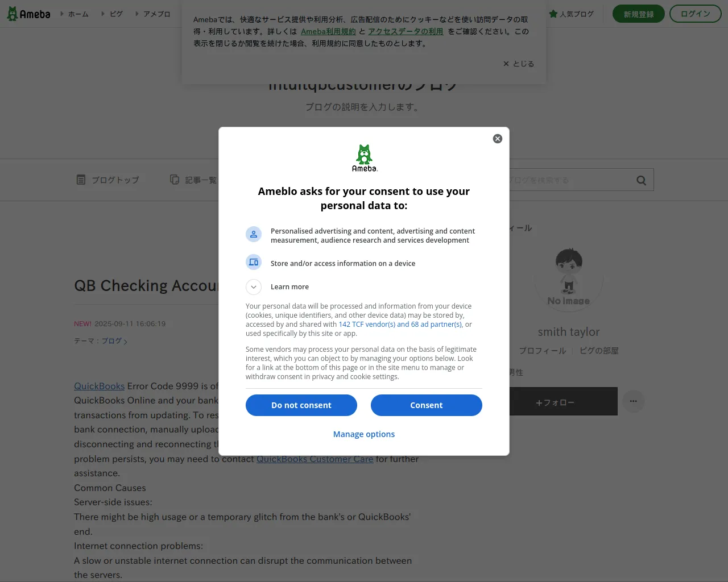
Task: Open the three-dots more options button
Action: click(633, 401)
